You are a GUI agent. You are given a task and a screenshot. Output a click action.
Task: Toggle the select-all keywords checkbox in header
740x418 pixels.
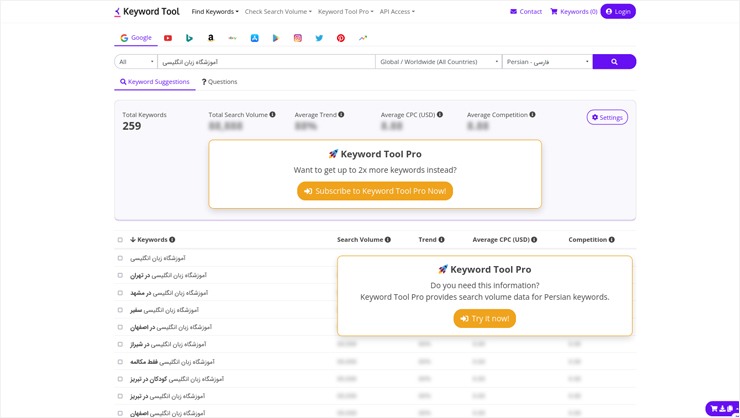[120, 240]
